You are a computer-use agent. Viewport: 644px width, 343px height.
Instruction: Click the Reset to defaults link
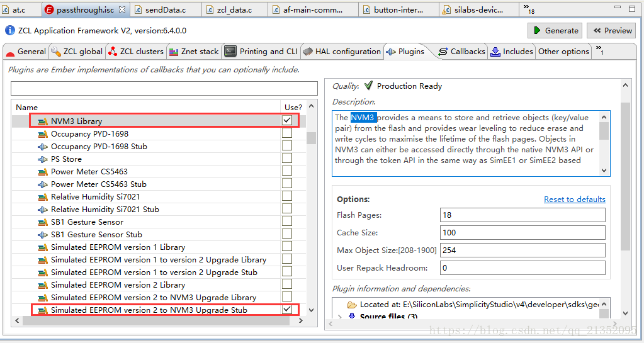tap(575, 200)
